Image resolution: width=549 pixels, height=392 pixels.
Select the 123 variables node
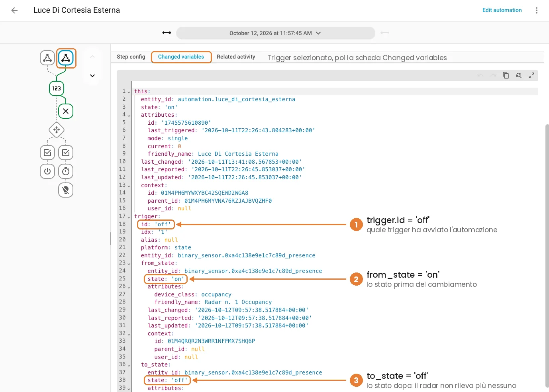pos(57,88)
